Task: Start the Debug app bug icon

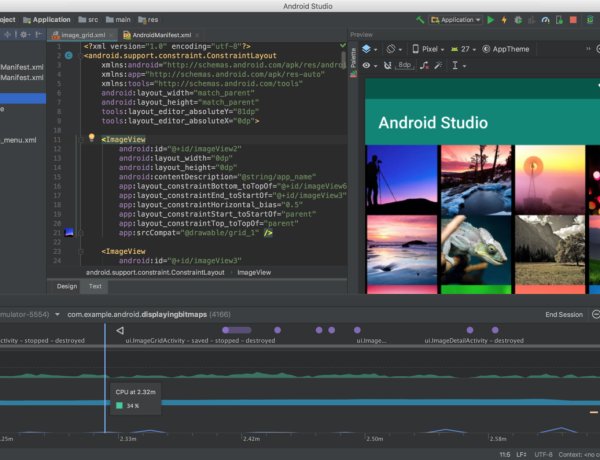Action: coord(518,20)
